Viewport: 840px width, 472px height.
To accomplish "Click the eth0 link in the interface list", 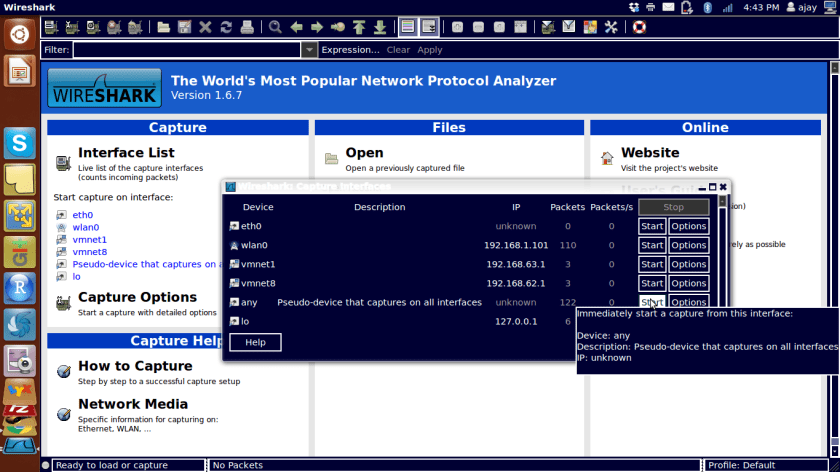I will click(83, 215).
